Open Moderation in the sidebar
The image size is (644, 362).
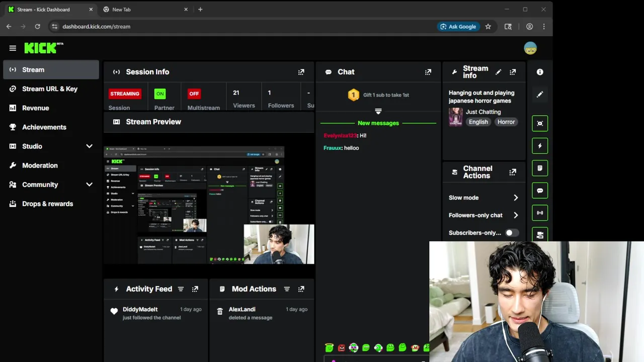(x=51, y=165)
